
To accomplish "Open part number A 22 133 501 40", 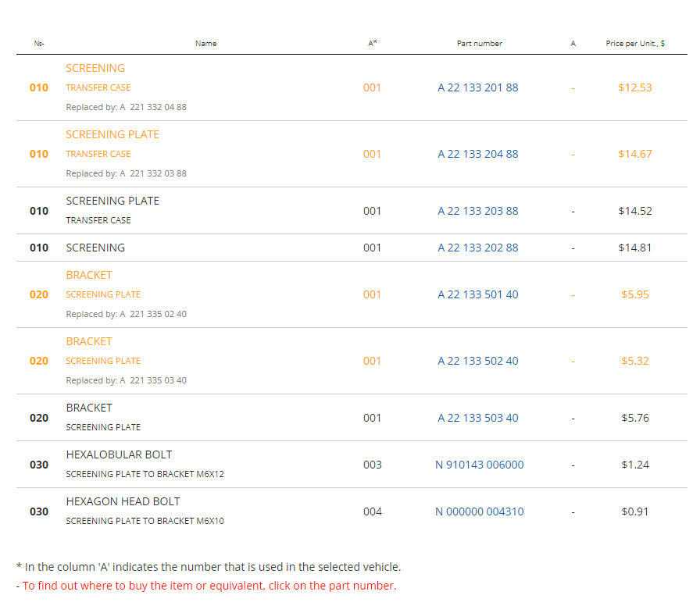I will 477,294.
